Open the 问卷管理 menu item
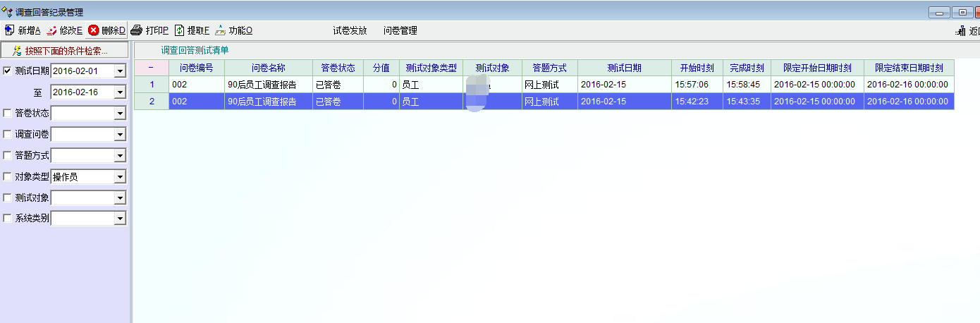The image size is (980, 323). 400,31
